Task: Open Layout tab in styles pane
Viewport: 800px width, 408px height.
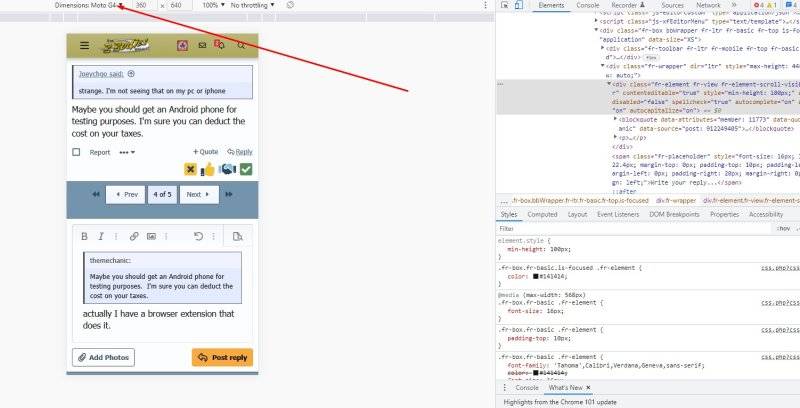Action: point(577,215)
